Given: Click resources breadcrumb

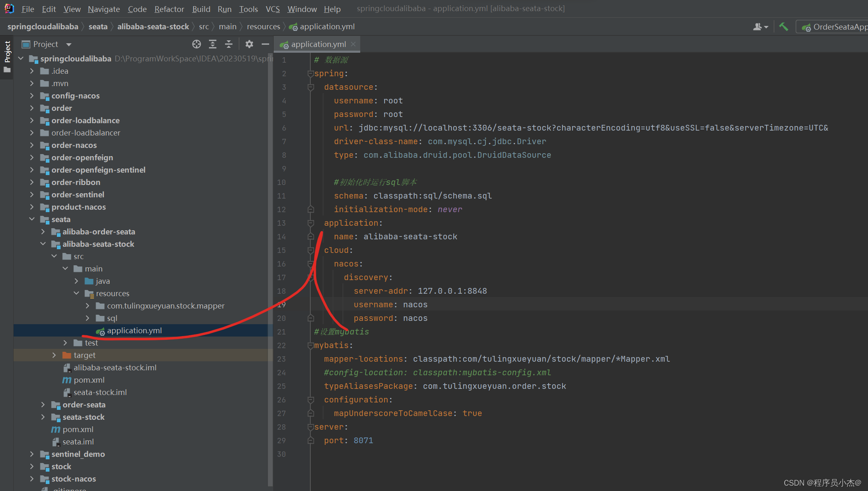Looking at the screenshot, I should click(x=263, y=26).
